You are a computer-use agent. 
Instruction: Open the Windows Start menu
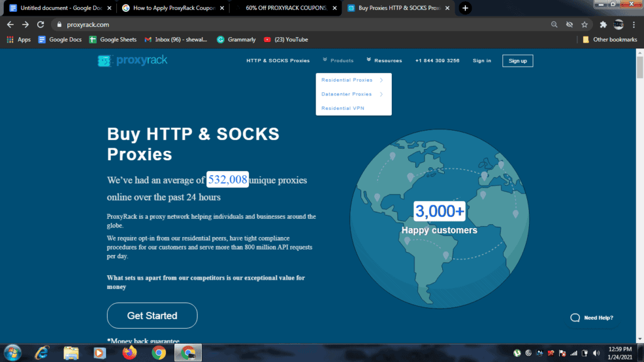(13, 353)
